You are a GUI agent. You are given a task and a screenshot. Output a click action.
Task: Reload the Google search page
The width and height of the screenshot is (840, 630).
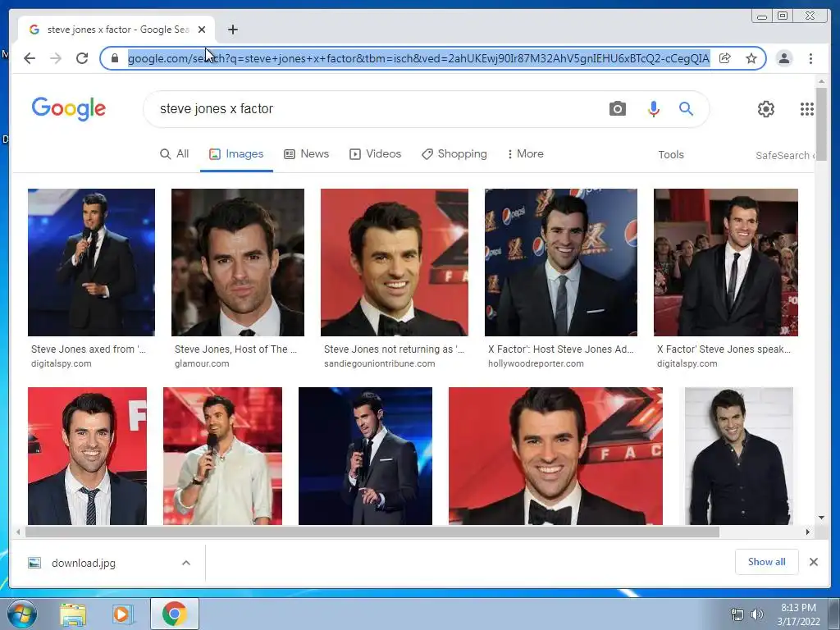[82, 58]
